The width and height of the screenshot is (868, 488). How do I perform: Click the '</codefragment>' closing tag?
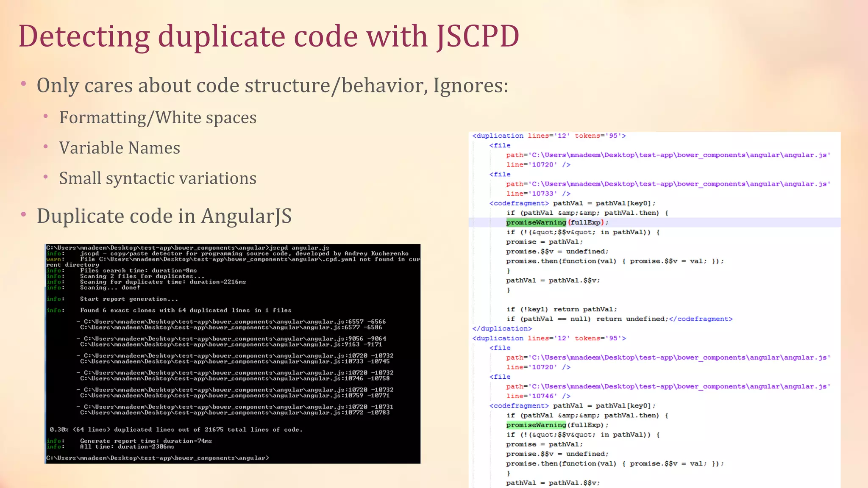pyautogui.click(x=701, y=319)
